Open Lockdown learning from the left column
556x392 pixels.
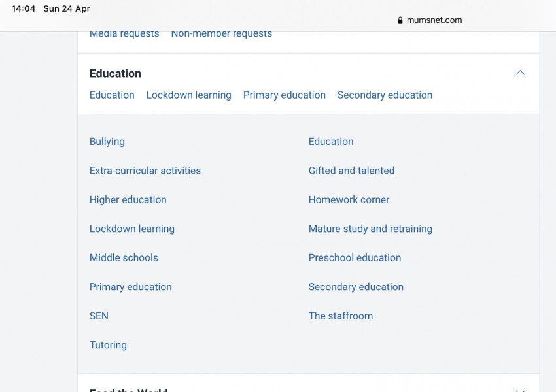pos(131,229)
